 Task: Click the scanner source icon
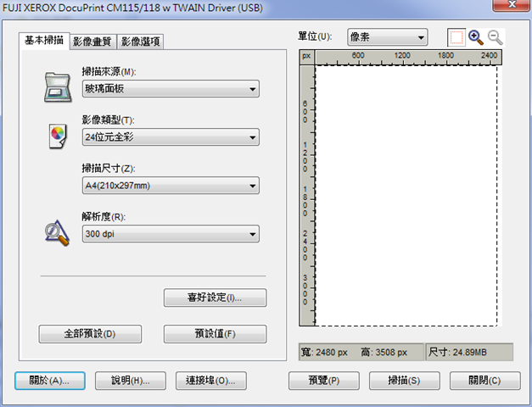(x=58, y=87)
